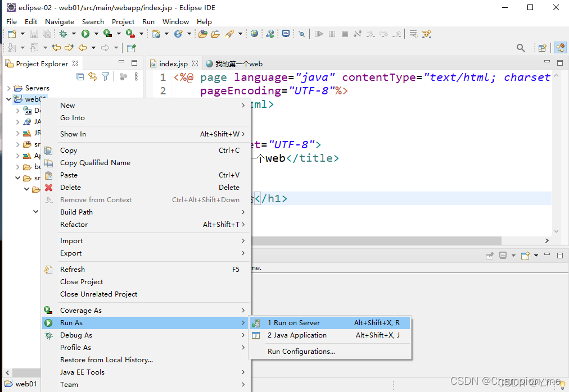The height and width of the screenshot is (392, 569).
Task: Select Close Project in context menu
Action: 146,281
